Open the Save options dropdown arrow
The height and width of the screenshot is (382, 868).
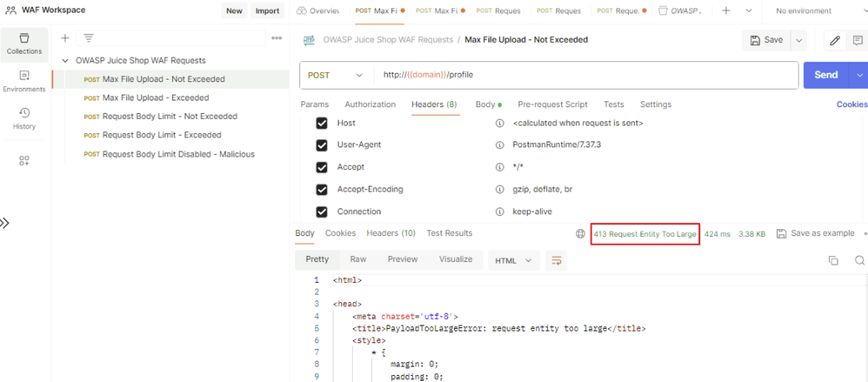(x=798, y=40)
